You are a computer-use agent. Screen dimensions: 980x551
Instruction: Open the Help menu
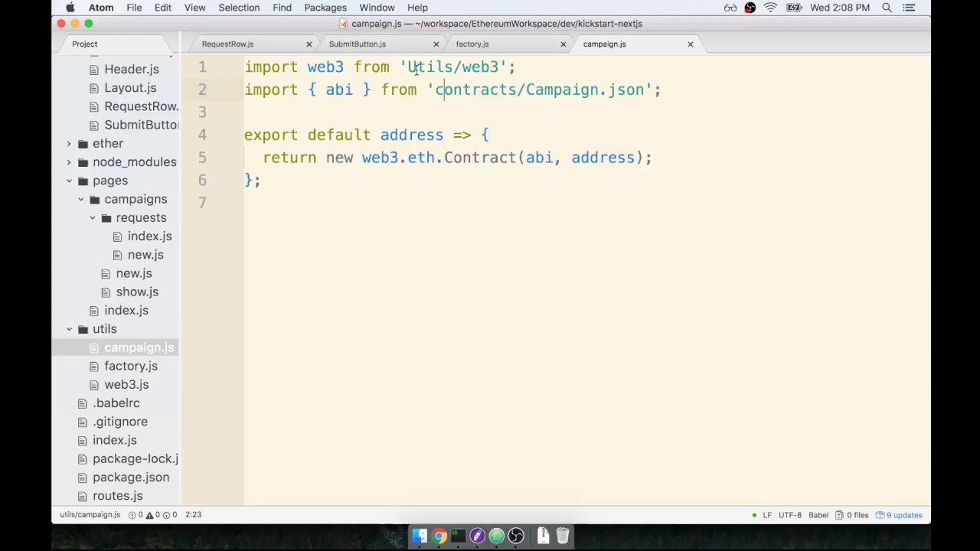pyautogui.click(x=417, y=8)
